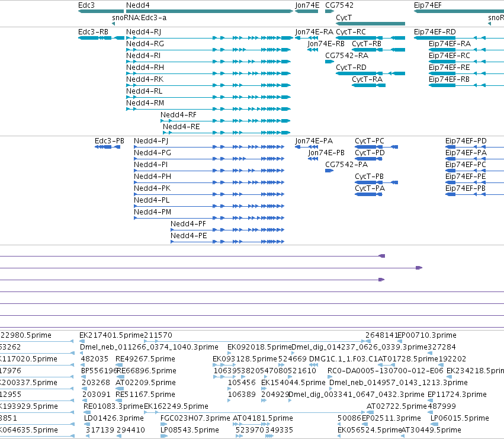Select protein CG7542-PA

346,165
